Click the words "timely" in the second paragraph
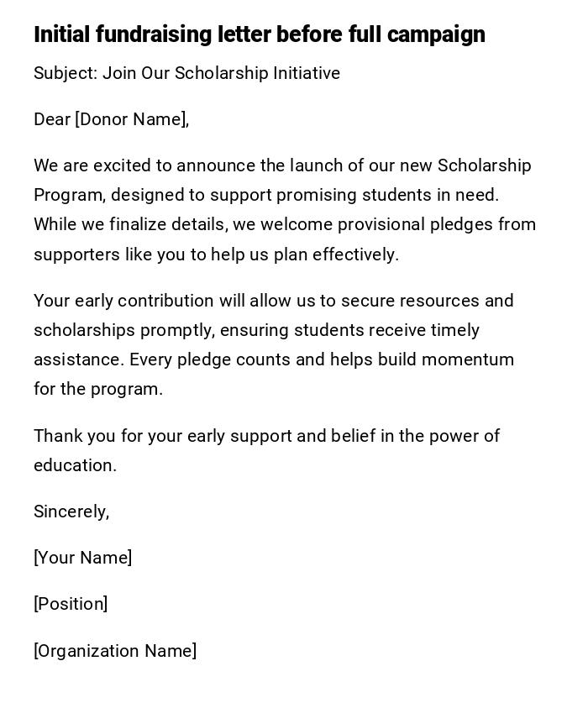Image resolution: width=588 pixels, height=703 pixels. tap(454, 330)
